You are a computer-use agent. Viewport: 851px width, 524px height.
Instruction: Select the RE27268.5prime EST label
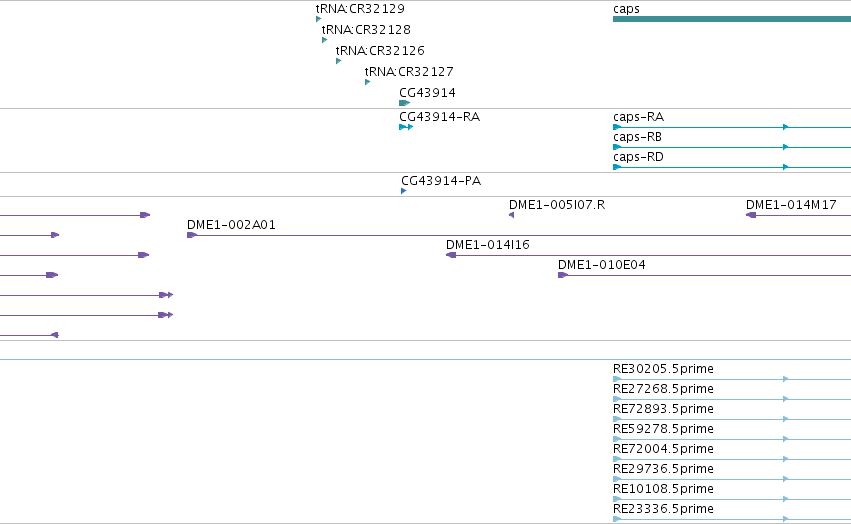coord(663,389)
